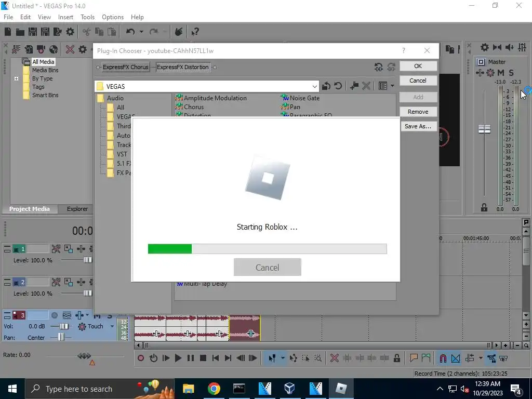The width and height of the screenshot is (532, 399).
Task: Click Play From Start button
Action: pyautogui.click(x=166, y=358)
